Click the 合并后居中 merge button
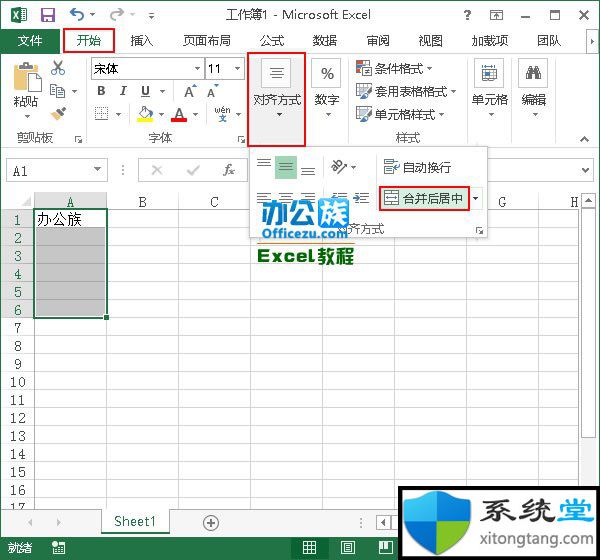Screen dimensions: 600x560 pos(424,198)
